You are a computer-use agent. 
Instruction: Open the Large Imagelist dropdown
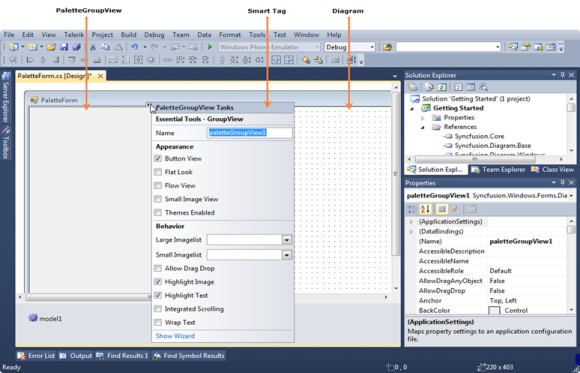[287, 240]
